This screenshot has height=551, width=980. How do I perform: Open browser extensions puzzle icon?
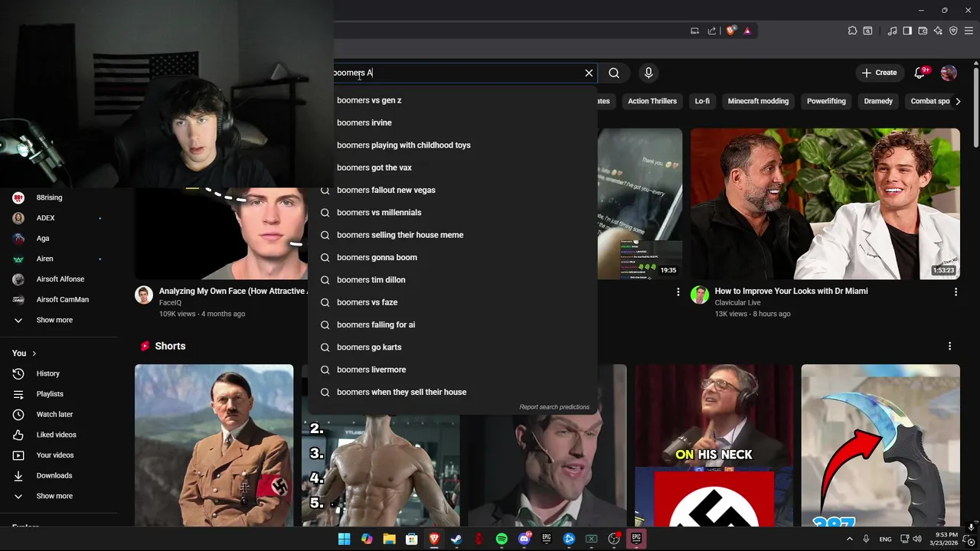point(852,31)
